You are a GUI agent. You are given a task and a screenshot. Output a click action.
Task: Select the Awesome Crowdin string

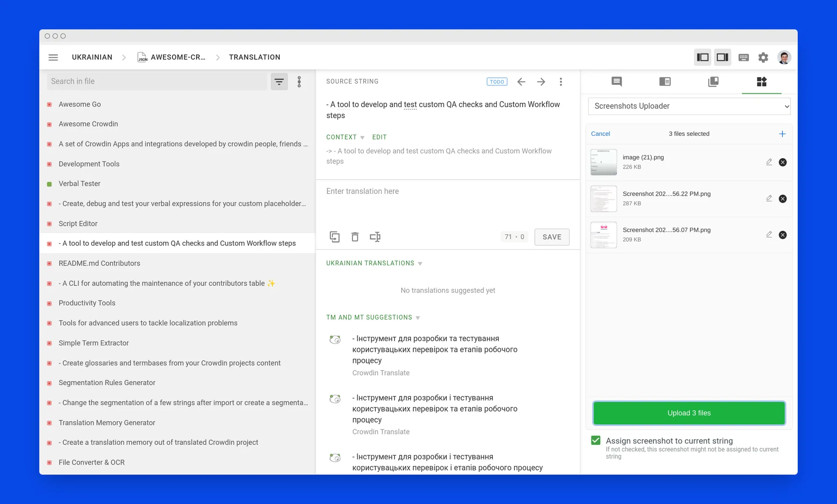pyautogui.click(x=177, y=124)
